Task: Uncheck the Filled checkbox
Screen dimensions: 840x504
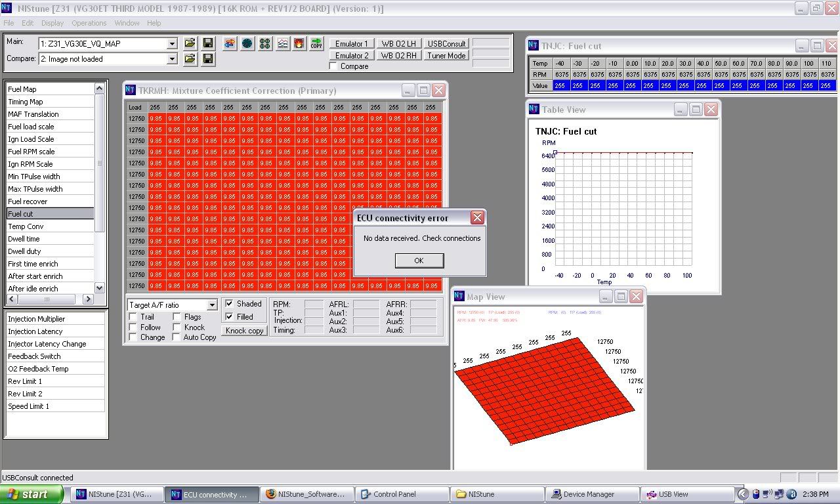Action: click(x=228, y=317)
